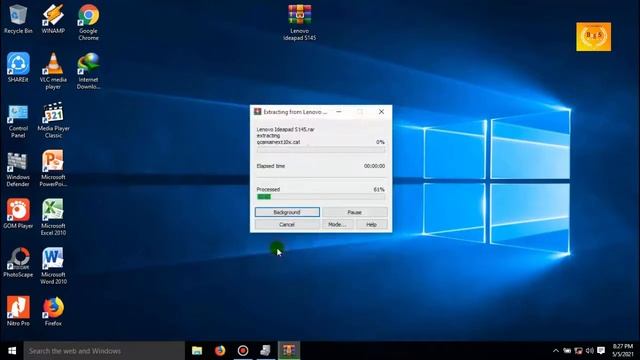Select the Microsoft Word 2010 shortcut
Screen dimensions: 640x360
point(53,266)
